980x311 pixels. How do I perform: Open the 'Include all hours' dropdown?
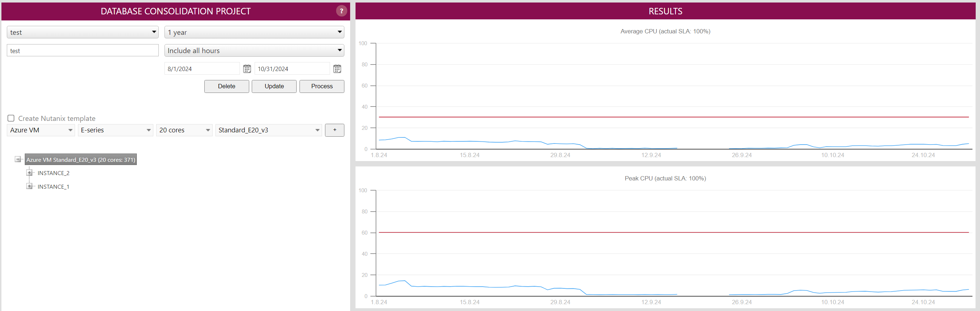(254, 51)
